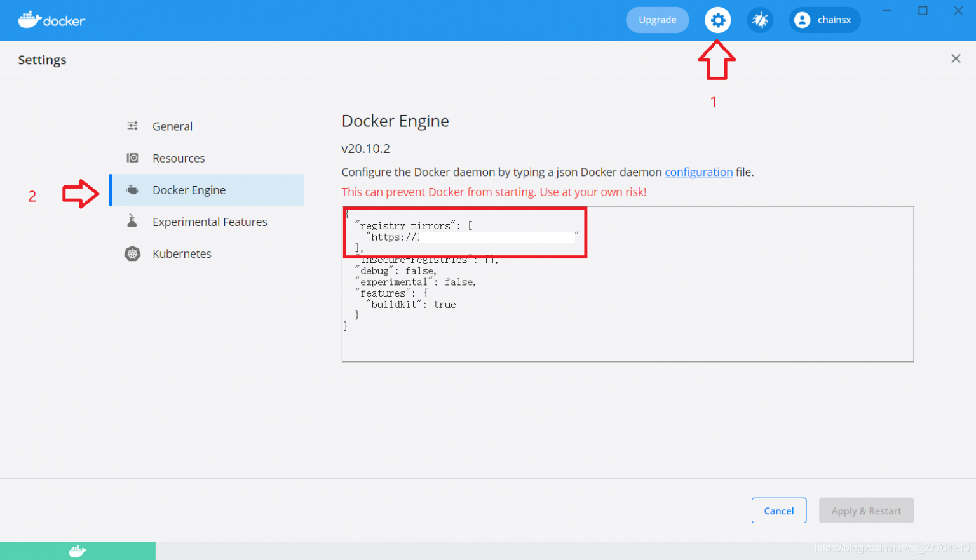Open the Troubleshoot bug icon
The image size is (976, 560).
coord(760,20)
